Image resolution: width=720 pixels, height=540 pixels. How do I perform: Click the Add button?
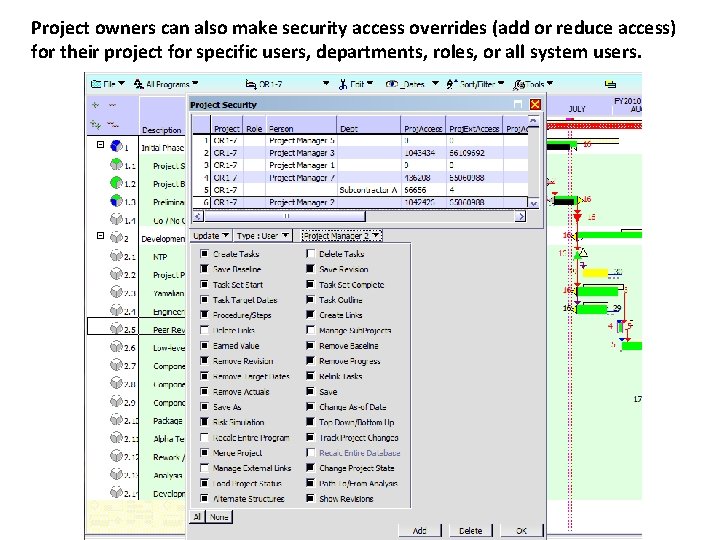coord(419,530)
